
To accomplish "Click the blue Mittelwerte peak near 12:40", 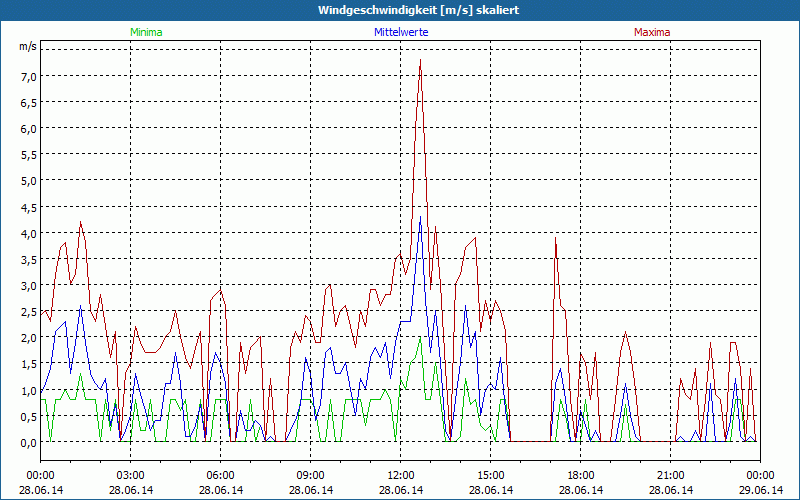I will pos(420,217).
